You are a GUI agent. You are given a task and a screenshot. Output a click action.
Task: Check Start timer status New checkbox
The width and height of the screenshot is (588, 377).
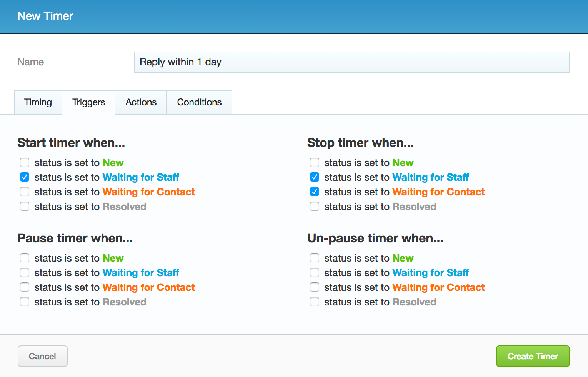click(x=25, y=162)
